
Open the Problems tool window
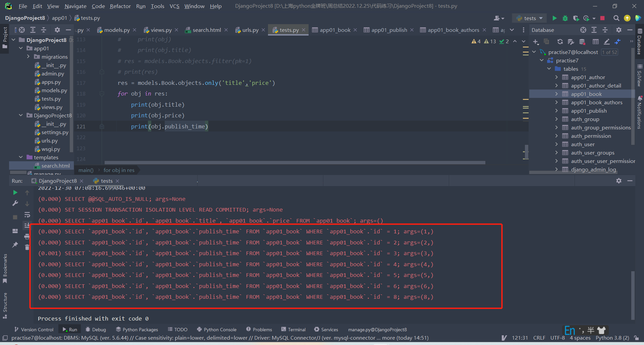point(259,330)
